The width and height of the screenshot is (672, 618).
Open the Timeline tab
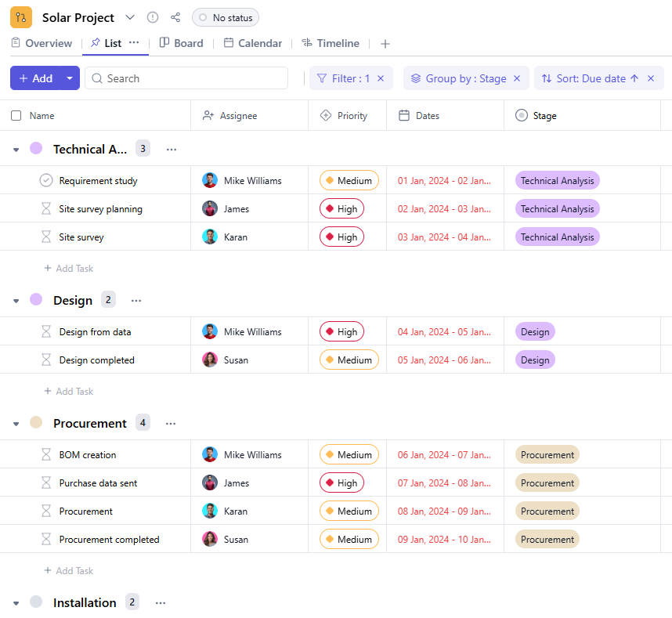pos(331,43)
